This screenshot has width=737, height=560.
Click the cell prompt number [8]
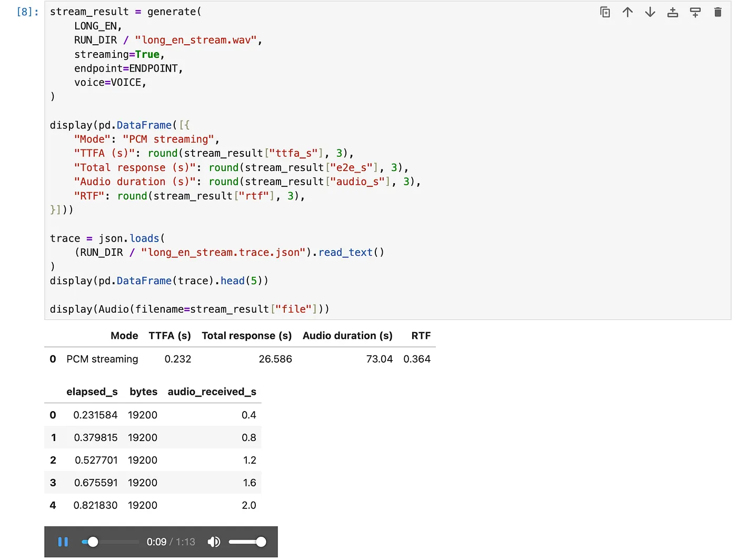click(x=27, y=12)
